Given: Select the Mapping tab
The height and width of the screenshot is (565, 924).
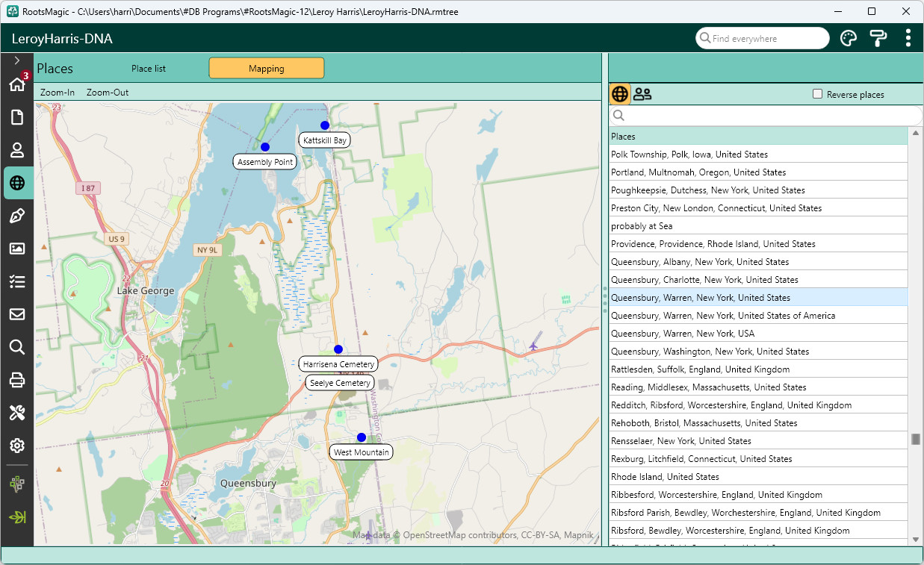Looking at the screenshot, I should pos(267,69).
